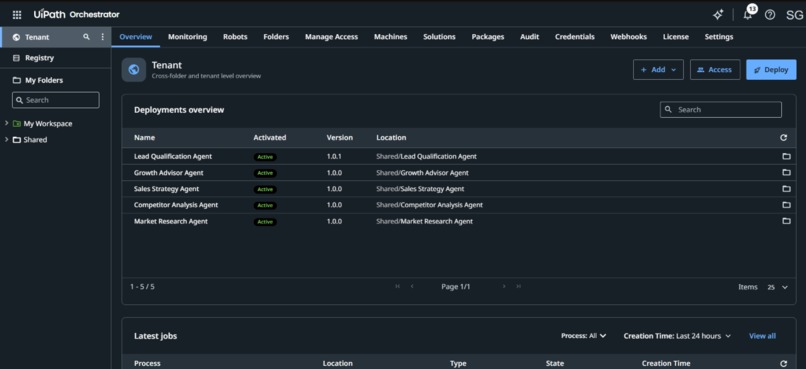Screen dimensions: 806x369
Task: Open Creation Time: Last 24 hours filter
Action: pos(677,336)
